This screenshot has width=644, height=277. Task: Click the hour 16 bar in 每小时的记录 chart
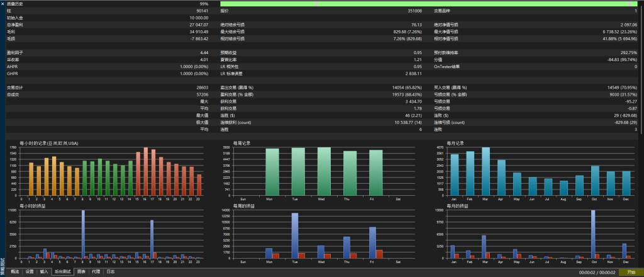146,172
